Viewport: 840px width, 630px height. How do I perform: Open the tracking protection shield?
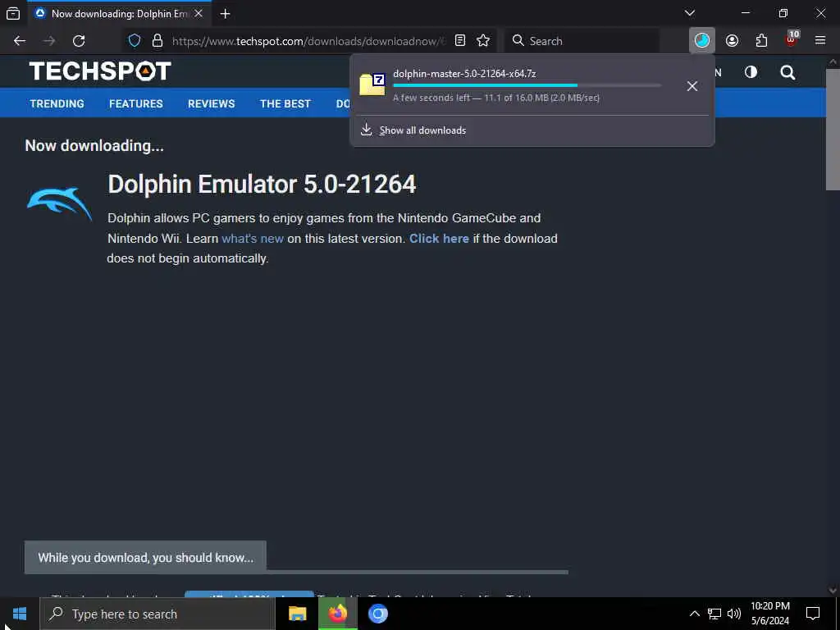click(x=135, y=41)
